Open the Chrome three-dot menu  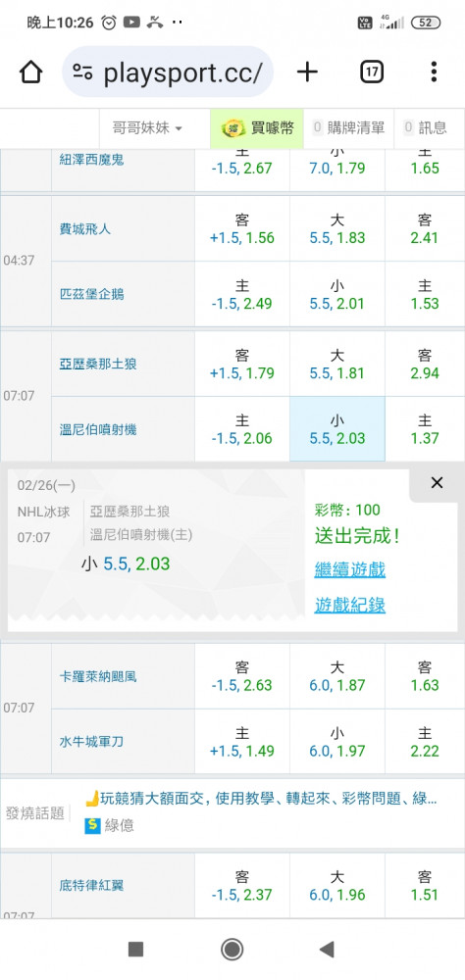pyautogui.click(x=433, y=73)
